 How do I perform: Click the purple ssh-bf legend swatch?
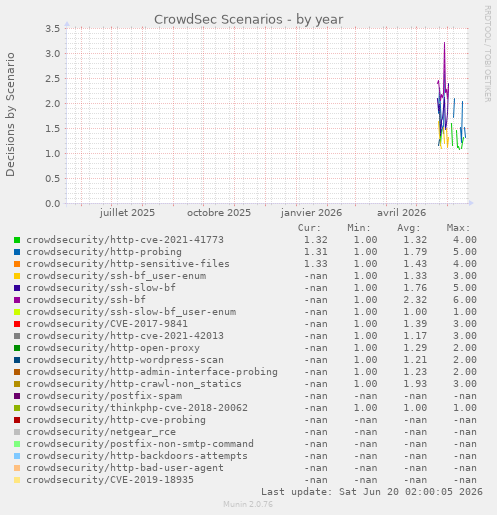17,300
